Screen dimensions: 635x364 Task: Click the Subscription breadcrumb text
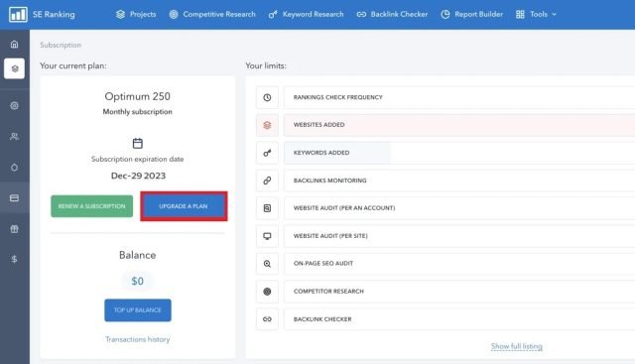pos(61,45)
